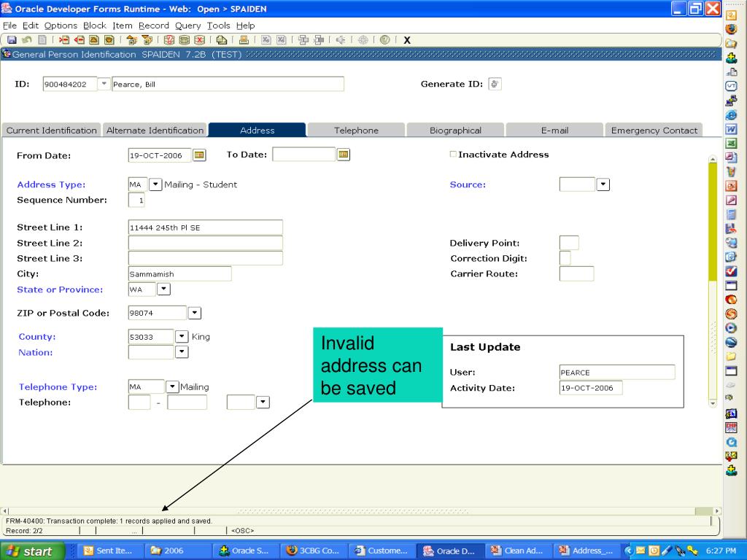Click into the City field
Viewport: 747px width, 560px height.
click(179, 274)
